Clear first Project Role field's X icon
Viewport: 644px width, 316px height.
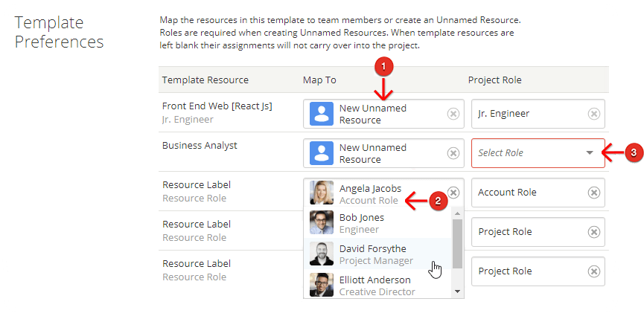(x=594, y=232)
